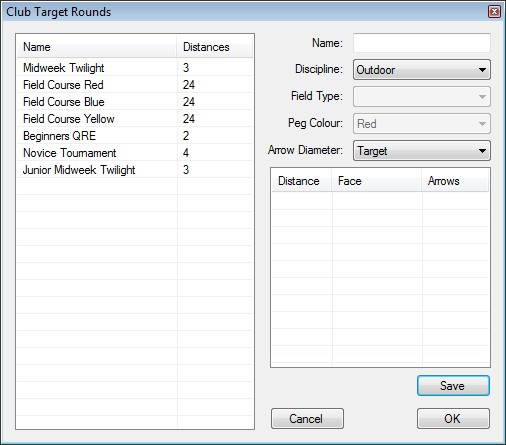Viewport: 506px width, 445px height.
Task: Confirm with the OK button
Action: [453, 418]
